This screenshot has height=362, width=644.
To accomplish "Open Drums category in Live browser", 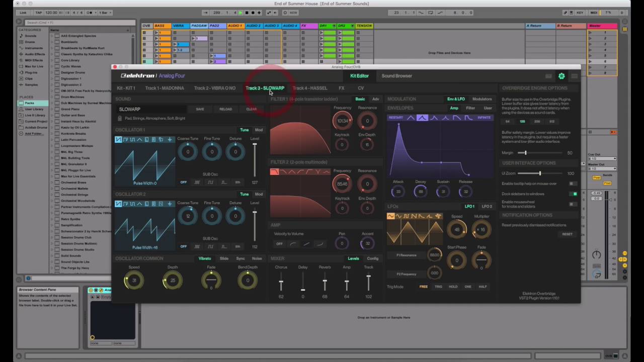I will pos(30,42).
